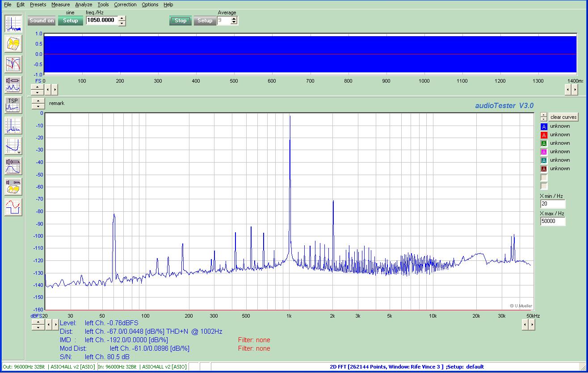Open the Tools menu
This screenshot has height=373, width=588.
pos(103,4)
